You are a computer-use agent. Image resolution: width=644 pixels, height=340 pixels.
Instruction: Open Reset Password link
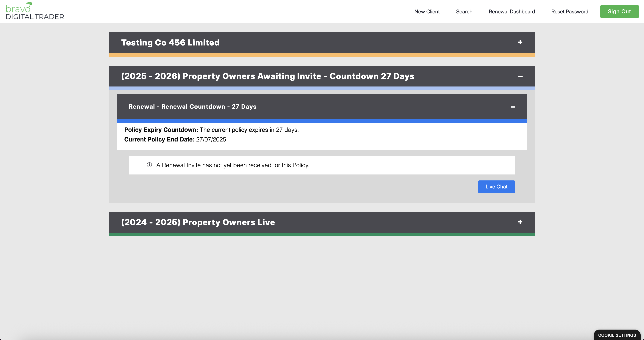(x=570, y=12)
